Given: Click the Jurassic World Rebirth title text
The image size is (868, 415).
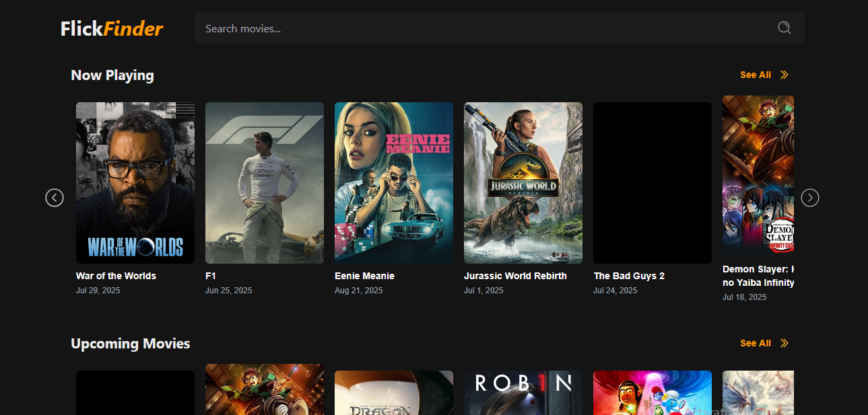Looking at the screenshot, I should (x=515, y=276).
